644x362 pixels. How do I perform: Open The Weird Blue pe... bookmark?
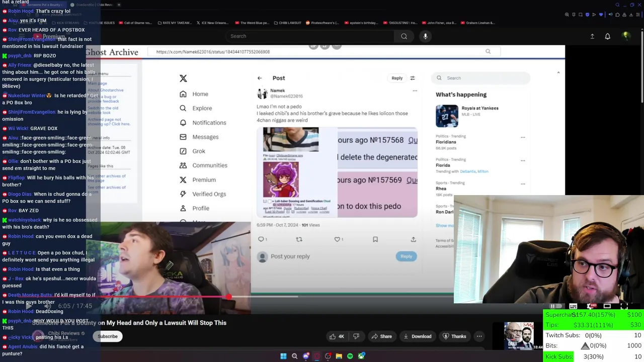click(x=252, y=23)
